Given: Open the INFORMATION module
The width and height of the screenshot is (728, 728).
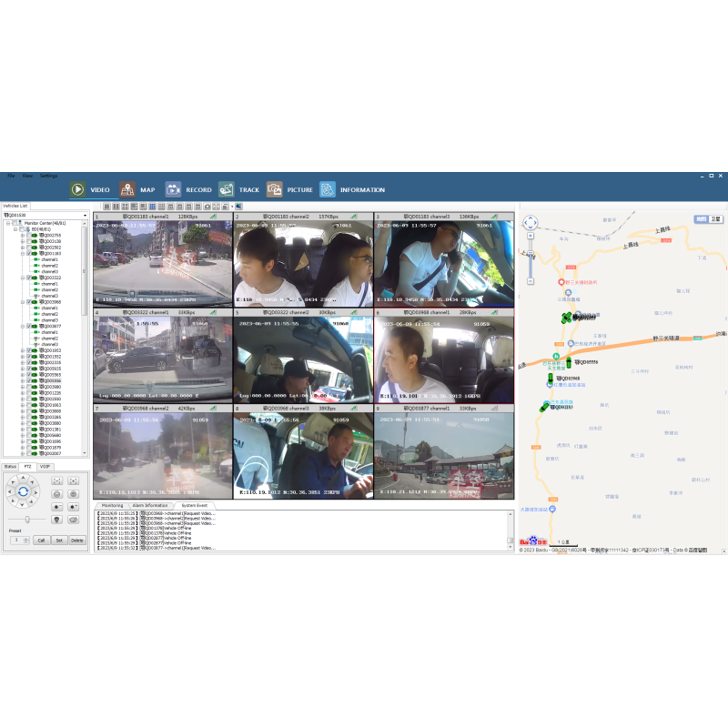Looking at the screenshot, I should coord(352,190).
